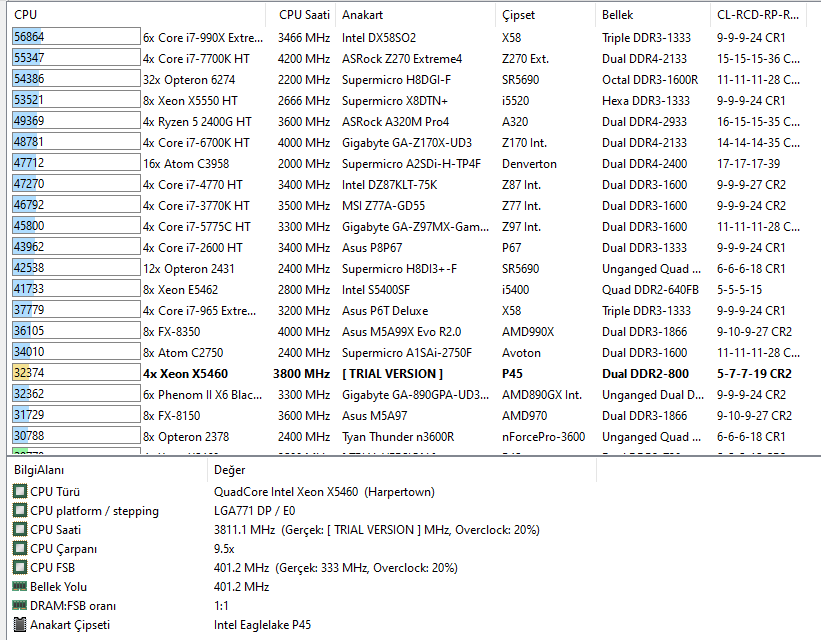
Task: Select the 8x Atom C2750 row
Action: tap(410, 352)
